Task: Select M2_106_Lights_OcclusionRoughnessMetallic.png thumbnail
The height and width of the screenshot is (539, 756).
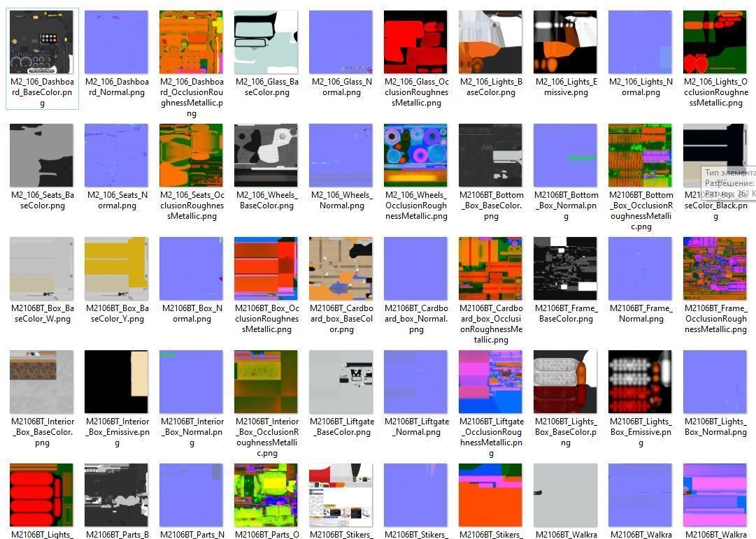Action: point(715,42)
